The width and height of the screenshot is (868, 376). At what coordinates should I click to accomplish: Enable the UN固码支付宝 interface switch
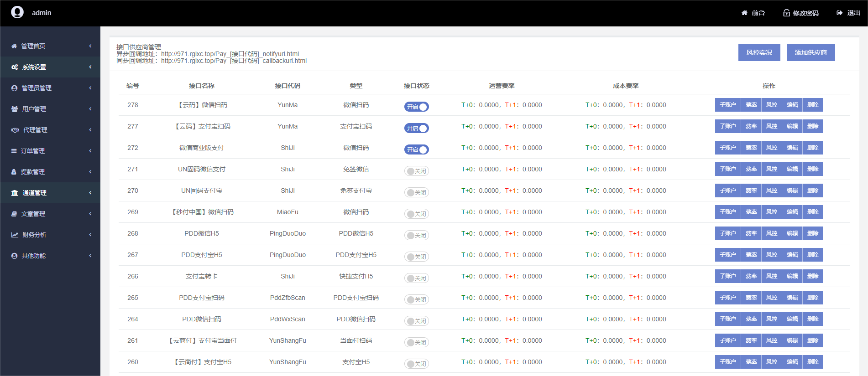[x=417, y=192]
